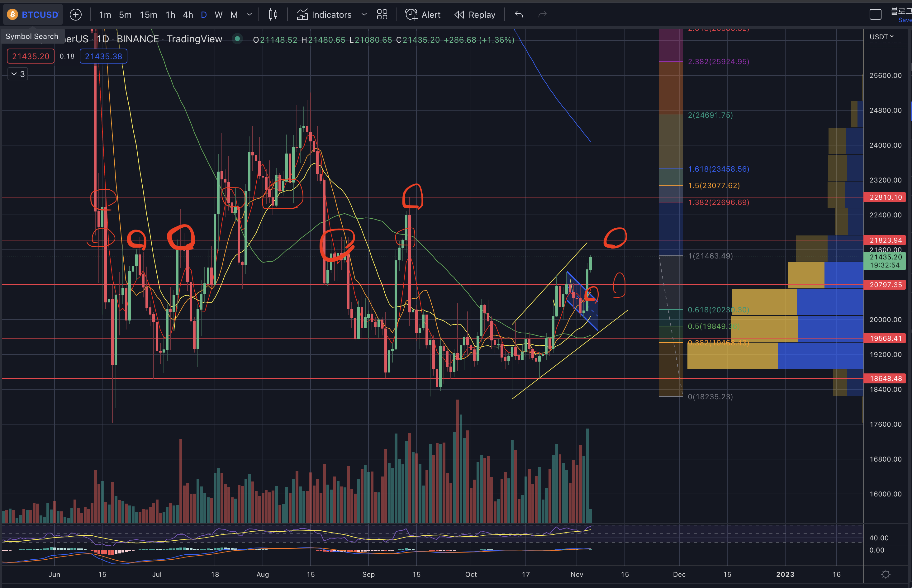
Task: Click the compare or add symbol plus icon
Action: 76,15
